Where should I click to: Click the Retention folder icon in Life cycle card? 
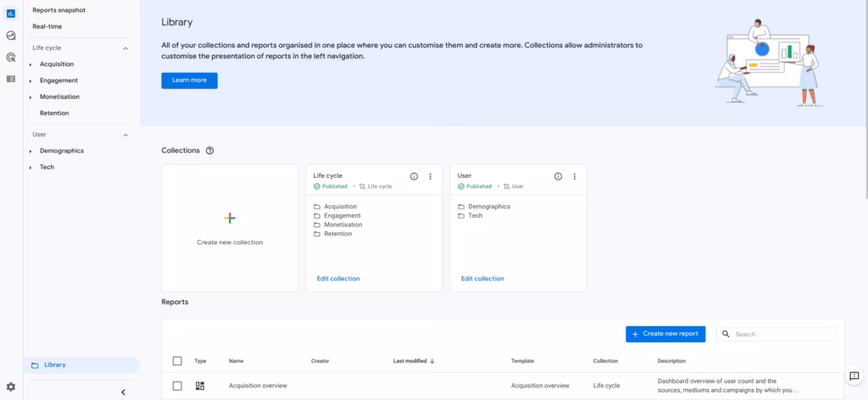click(x=317, y=234)
